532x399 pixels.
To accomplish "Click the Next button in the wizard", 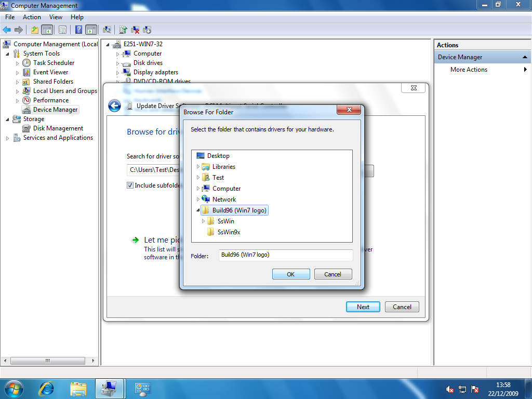I will 363,307.
